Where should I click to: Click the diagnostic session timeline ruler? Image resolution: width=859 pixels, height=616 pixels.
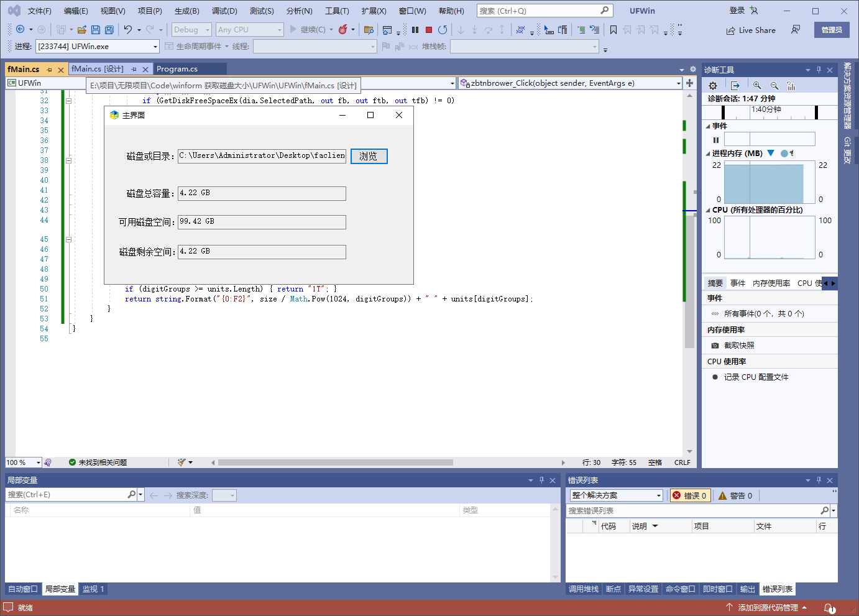click(x=769, y=112)
